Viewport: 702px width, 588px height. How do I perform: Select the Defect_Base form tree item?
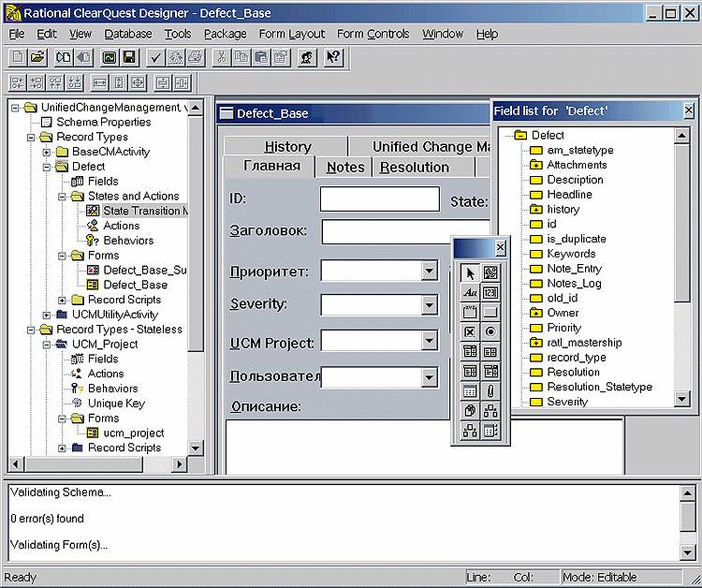pos(135,285)
